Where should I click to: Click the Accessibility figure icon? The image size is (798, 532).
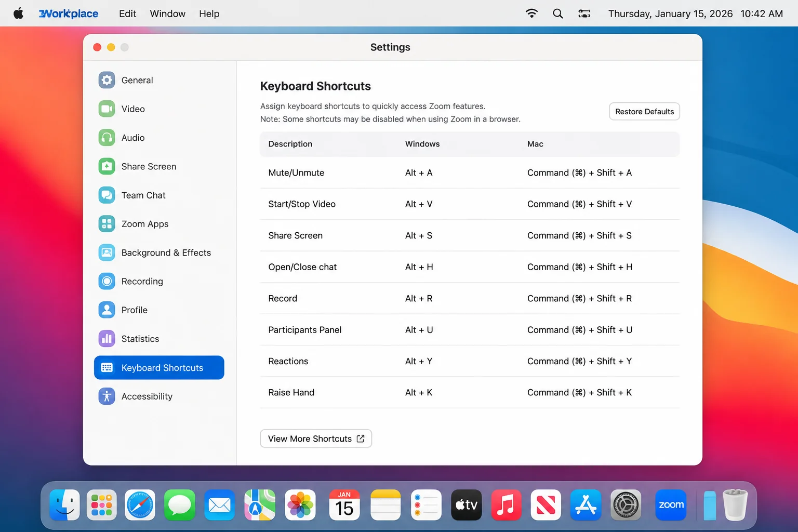(x=107, y=396)
